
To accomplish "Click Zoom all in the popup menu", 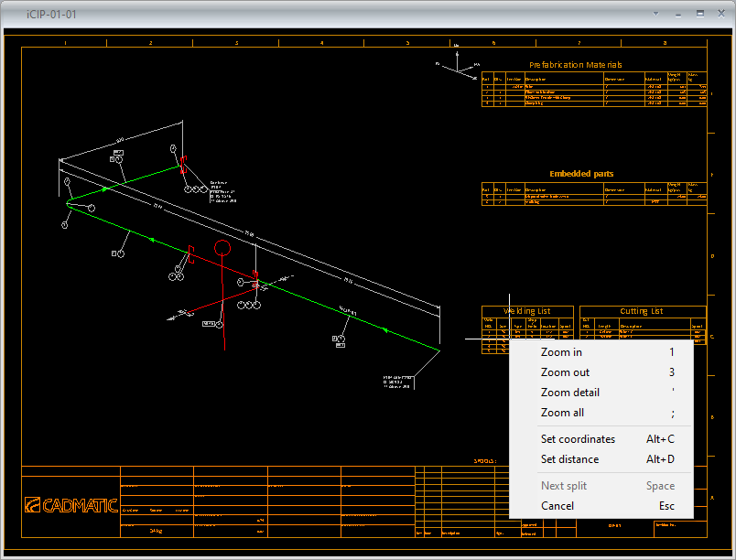I will coord(562,413).
